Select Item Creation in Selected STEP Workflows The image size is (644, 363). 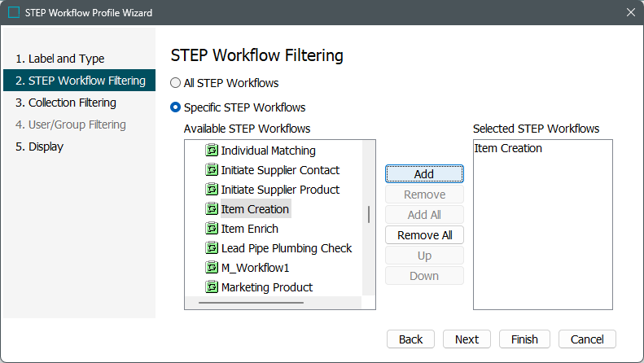pyautogui.click(x=509, y=149)
